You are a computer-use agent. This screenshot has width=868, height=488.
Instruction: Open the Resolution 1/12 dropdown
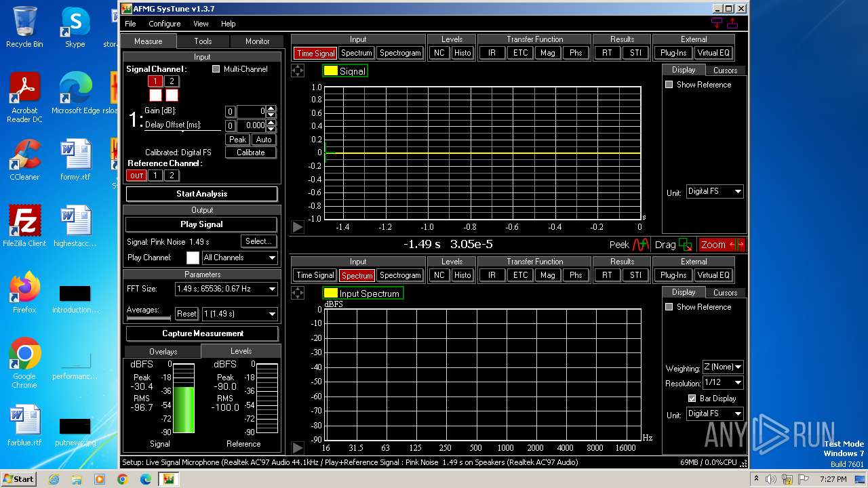pyautogui.click(x=723, y=382)
